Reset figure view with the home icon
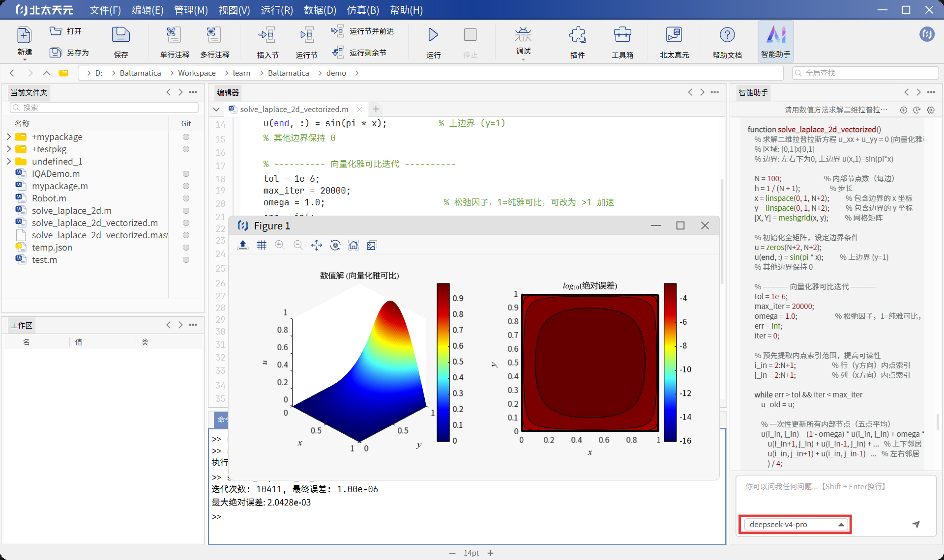This screenshot has height=560, width=944. coord(353,245)
